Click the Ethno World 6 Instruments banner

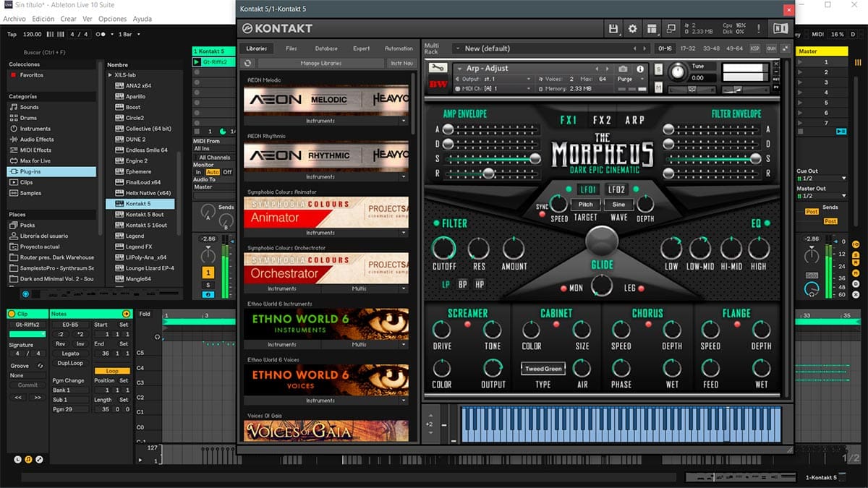click(325, 323)
